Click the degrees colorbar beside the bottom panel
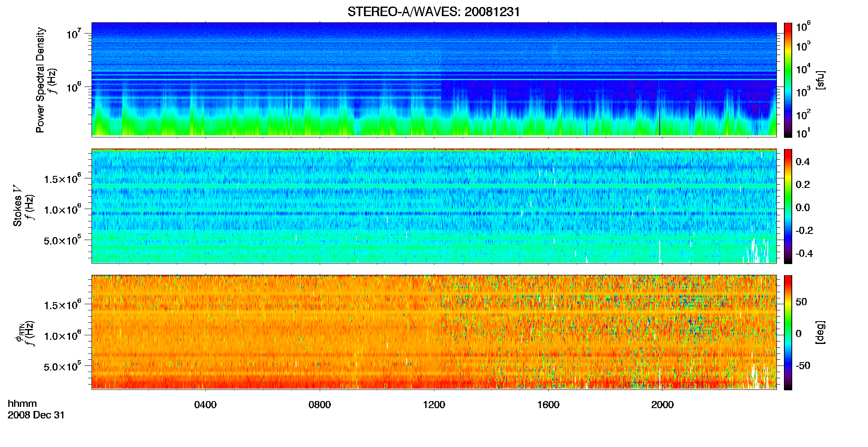The width and height of the screenshot is (868, 447). pos(788,332)
